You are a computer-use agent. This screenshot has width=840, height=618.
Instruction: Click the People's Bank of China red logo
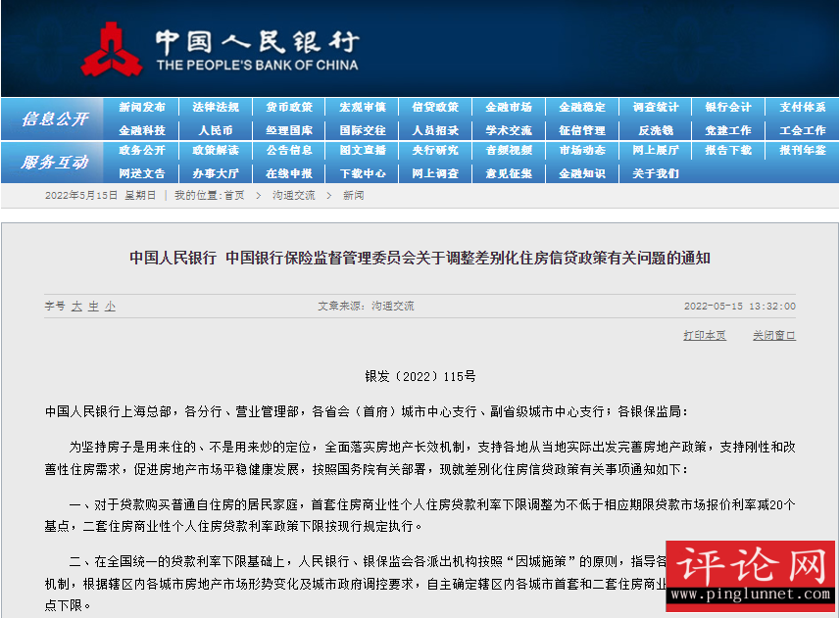point(112,49)
